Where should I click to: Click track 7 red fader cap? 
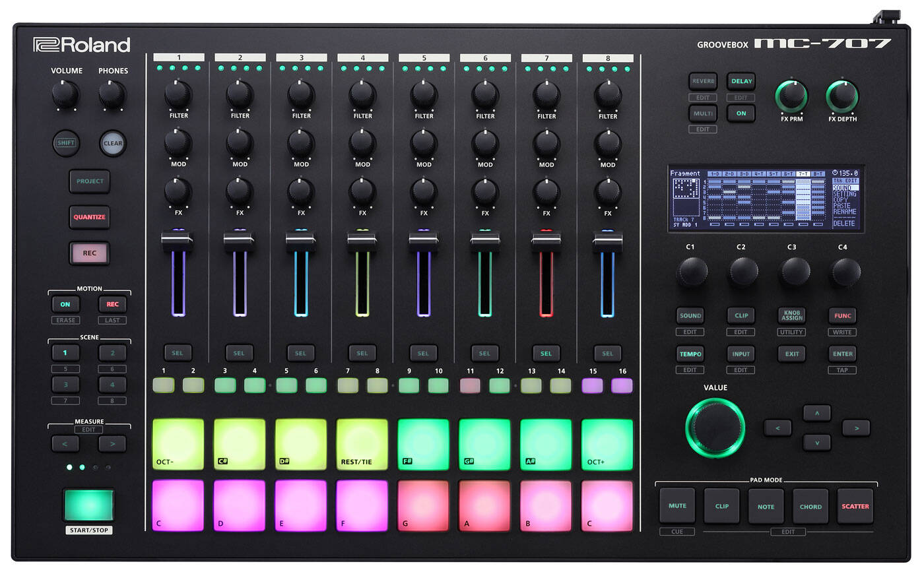[x=546, y=241]
